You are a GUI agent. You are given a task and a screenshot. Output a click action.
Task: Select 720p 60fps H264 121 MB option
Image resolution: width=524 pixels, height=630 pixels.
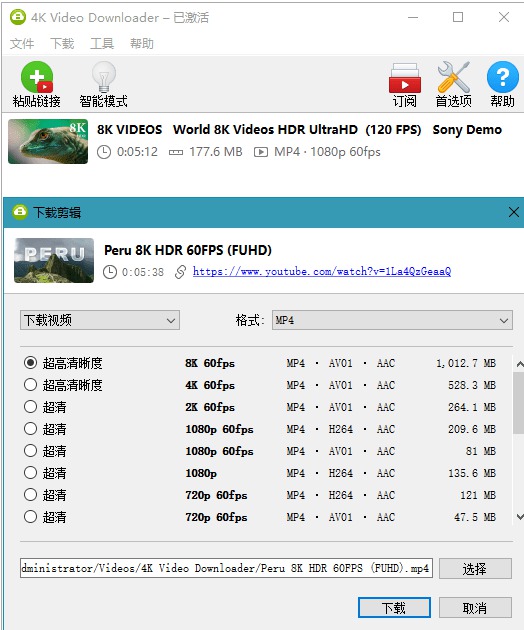[x=31, y=495]
